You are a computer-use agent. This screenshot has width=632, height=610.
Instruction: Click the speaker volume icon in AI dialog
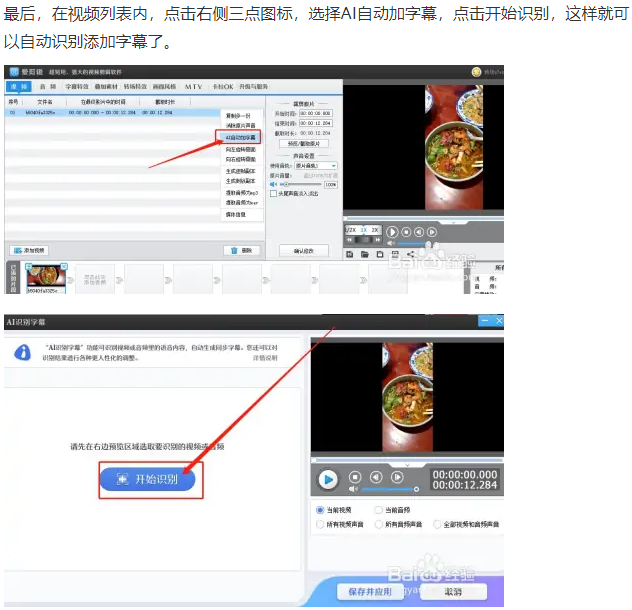(353, 490)
